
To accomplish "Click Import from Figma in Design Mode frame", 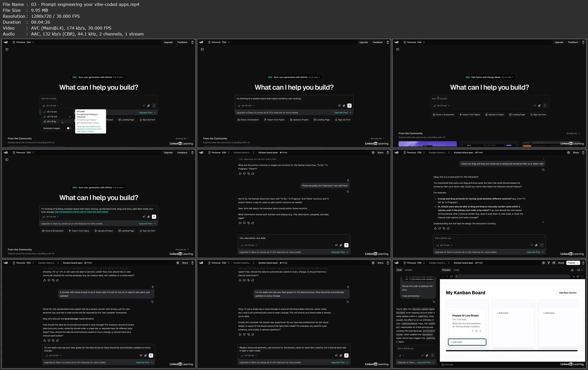I will tap(470, 115).
